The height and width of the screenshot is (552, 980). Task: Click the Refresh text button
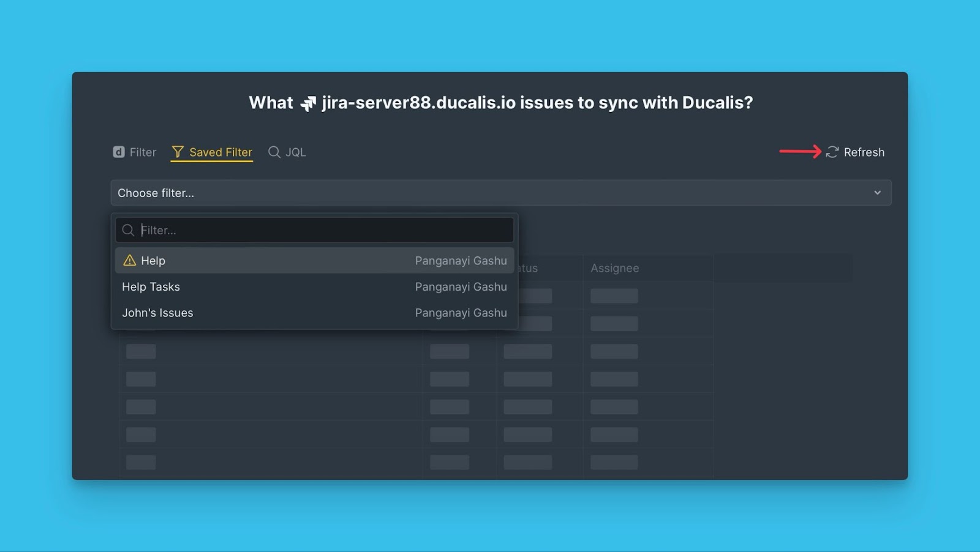863,152
